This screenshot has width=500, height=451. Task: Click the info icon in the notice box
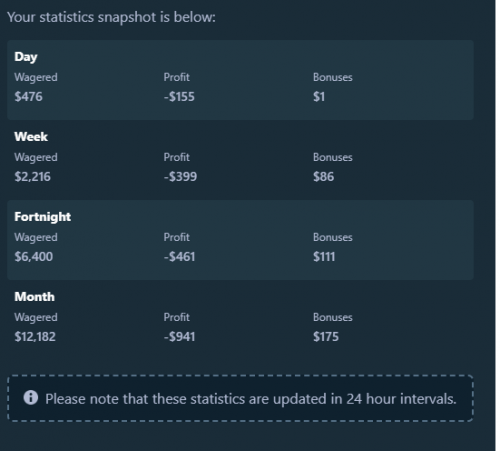coord(31,398)
